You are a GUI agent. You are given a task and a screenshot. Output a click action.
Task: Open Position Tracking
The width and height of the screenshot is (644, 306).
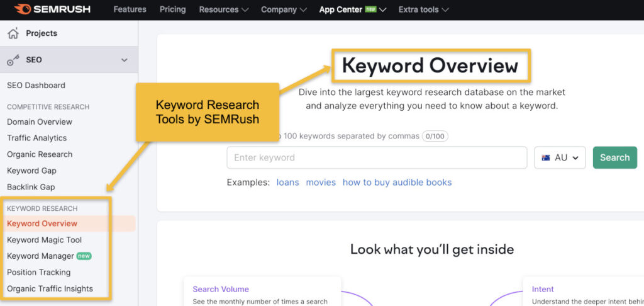coord(38,272)
